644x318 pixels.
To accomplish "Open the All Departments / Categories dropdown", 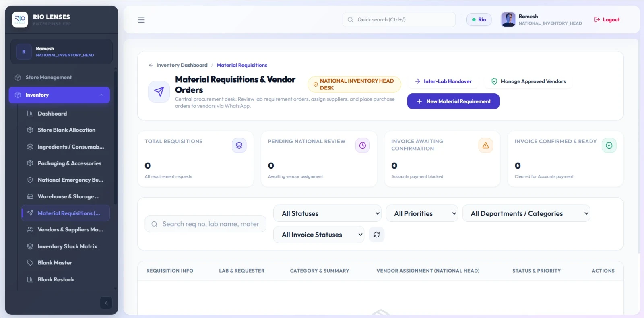I will (526, 213).
